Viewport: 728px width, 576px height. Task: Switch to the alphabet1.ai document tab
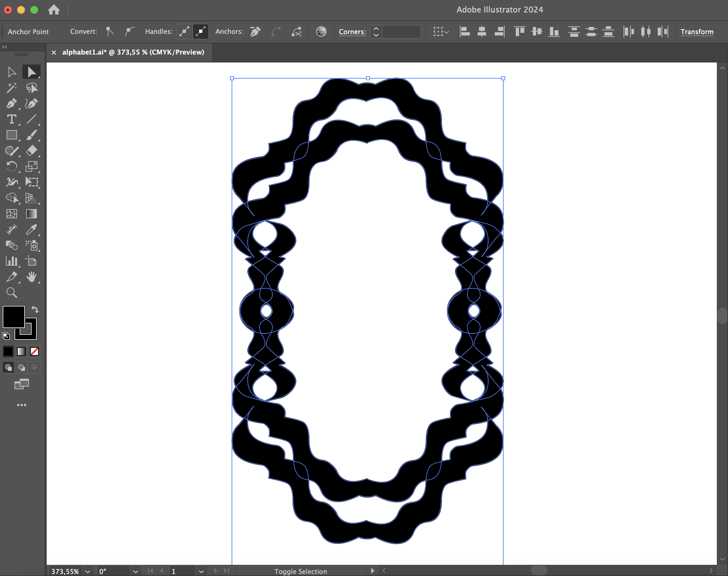tap(133, 52)
